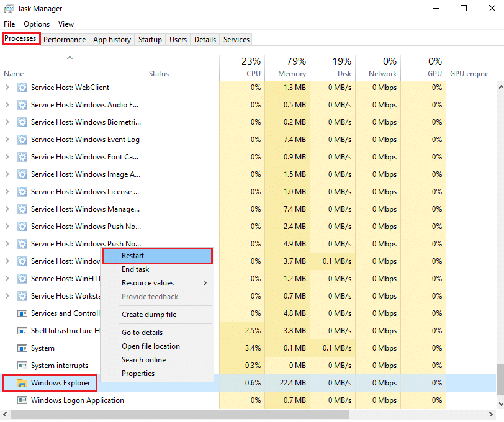This screenshot has height=422, width=504.
Task: Expand the Service Host: Windows Audio entry
Action: [x=6, y=105]
